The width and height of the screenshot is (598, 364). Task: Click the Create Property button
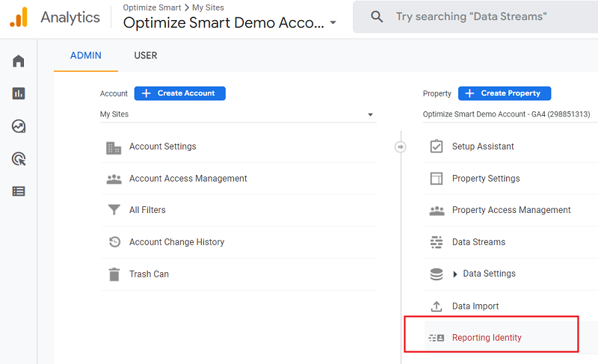505,93
